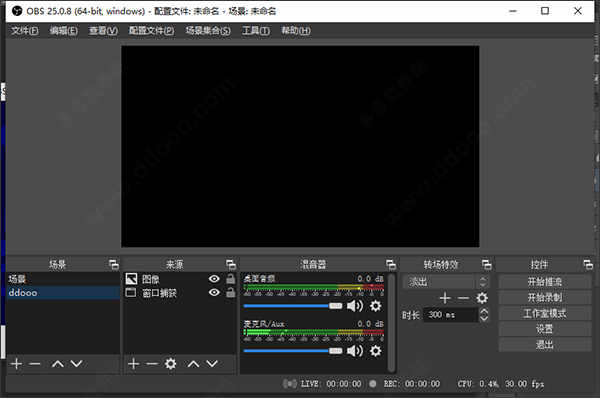Add a new source with plus icon
The image size is (600, 398).
click(134, 364)
